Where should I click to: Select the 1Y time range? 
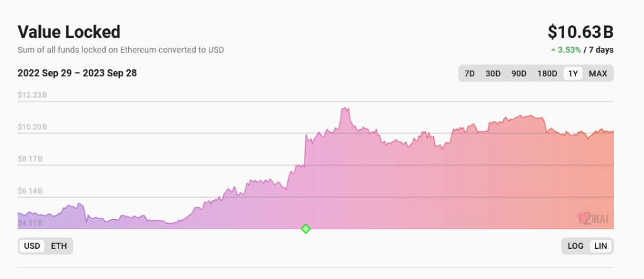(573, 74)
